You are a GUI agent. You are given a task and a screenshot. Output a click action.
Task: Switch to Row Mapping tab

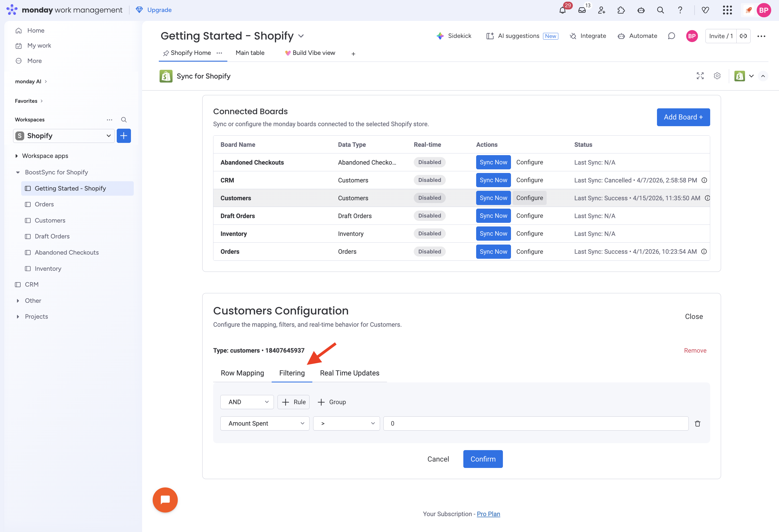tap(242, 373)
